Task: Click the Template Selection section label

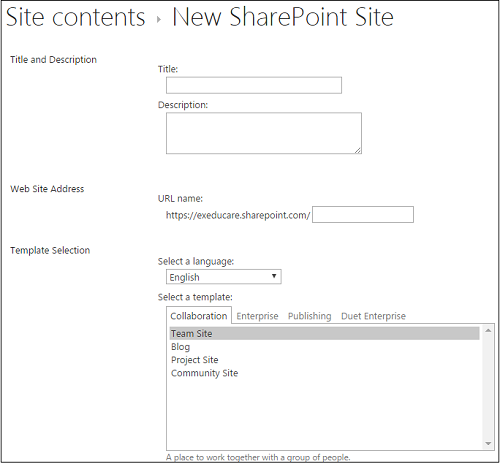Action: [50, 250]
